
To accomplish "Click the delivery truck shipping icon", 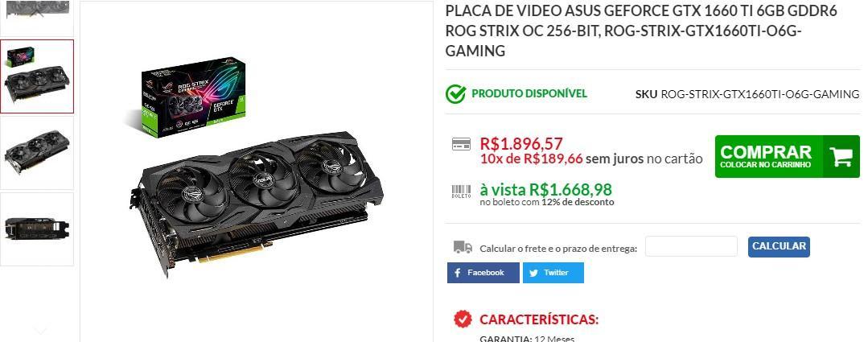I will (x=463, y=247).
